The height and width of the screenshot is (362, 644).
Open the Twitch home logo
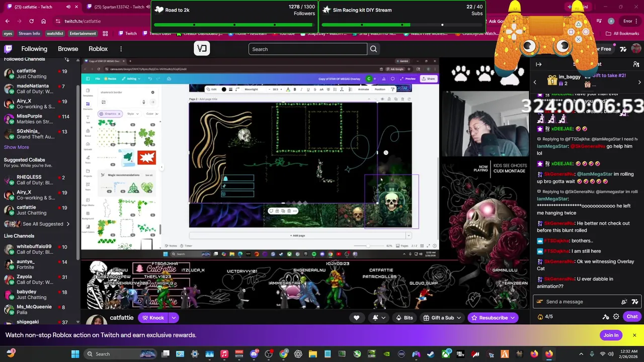click(8, 49)
